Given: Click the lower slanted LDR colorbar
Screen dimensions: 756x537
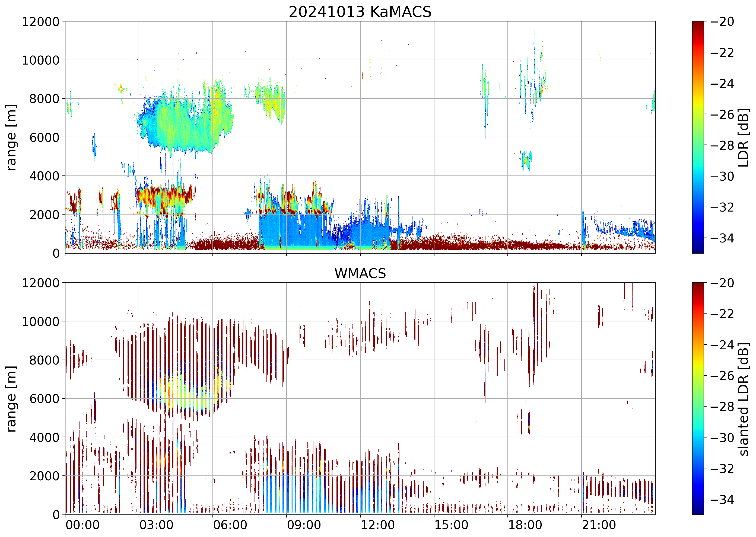Looking at the screenshot, I should [698, 398].
